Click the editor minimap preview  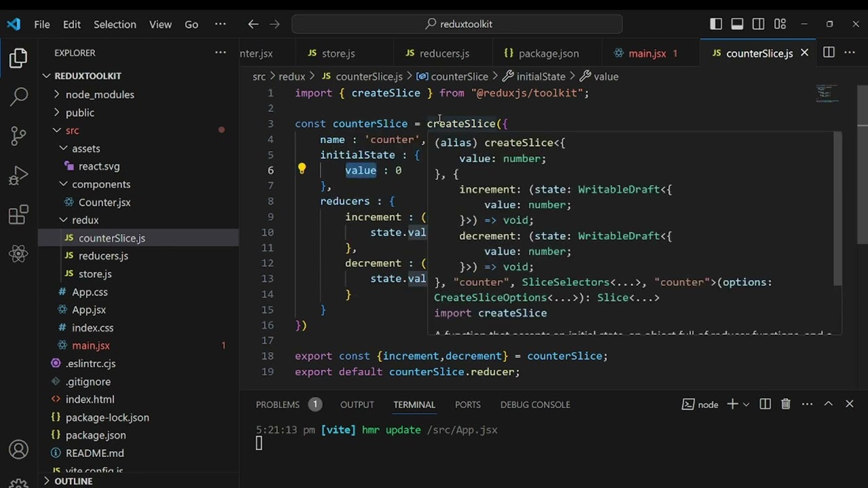(827, 93)
